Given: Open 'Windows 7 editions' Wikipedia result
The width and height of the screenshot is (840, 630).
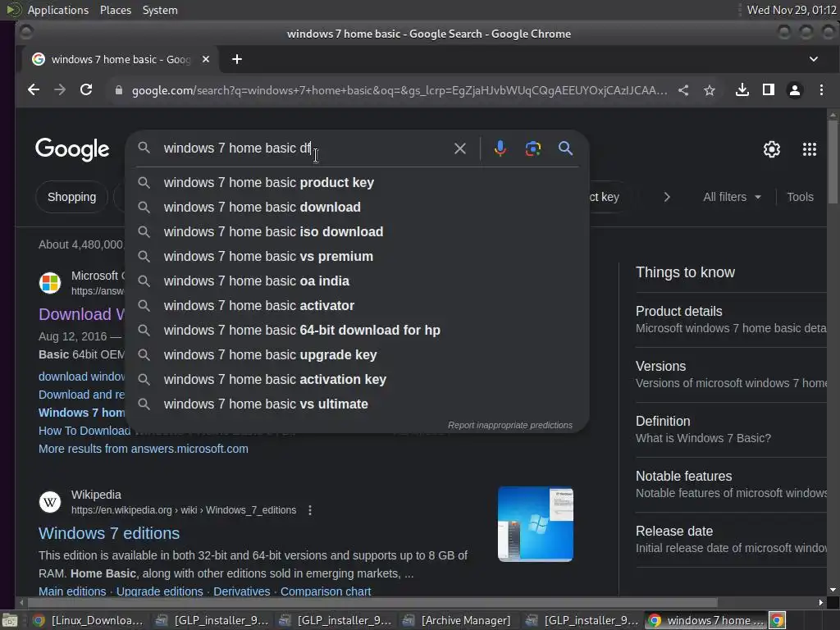Looking at the screenshot, I should click(109, 533).
